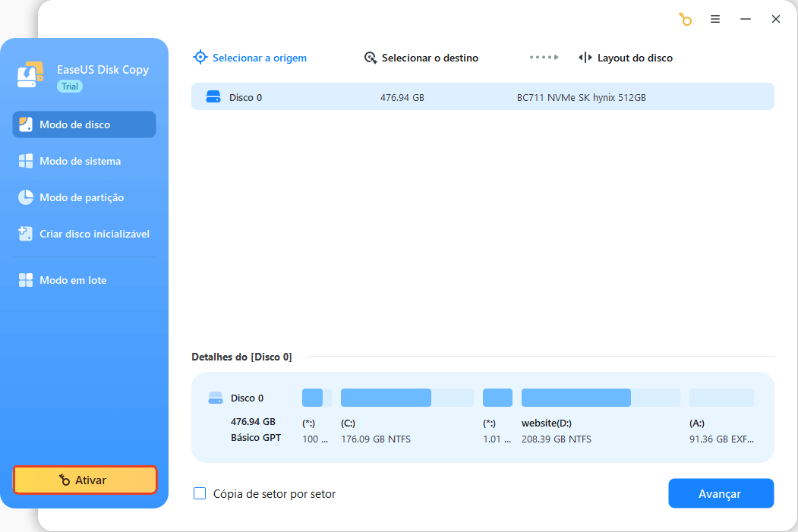
Task: Select Modo em lote from the sidebar
Action: click(71, 280)
